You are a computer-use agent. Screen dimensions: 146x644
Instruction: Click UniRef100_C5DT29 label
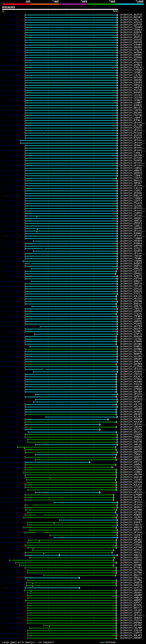click(131, 374)
